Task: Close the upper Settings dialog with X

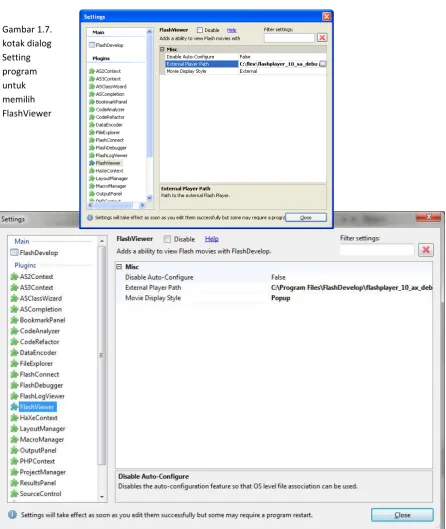Action: coord(326,16)
